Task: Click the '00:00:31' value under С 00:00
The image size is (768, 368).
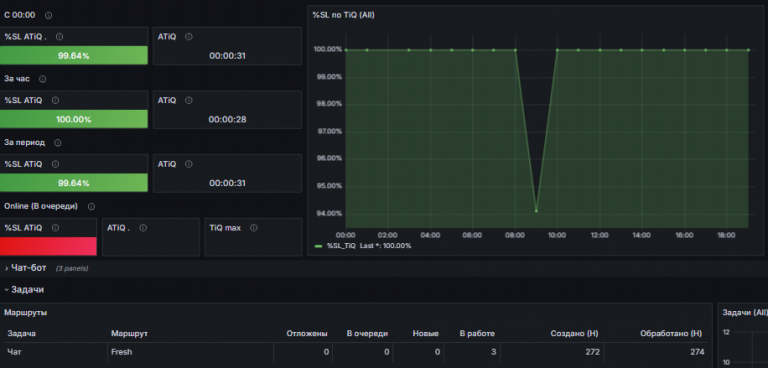Action: (227, 56)
